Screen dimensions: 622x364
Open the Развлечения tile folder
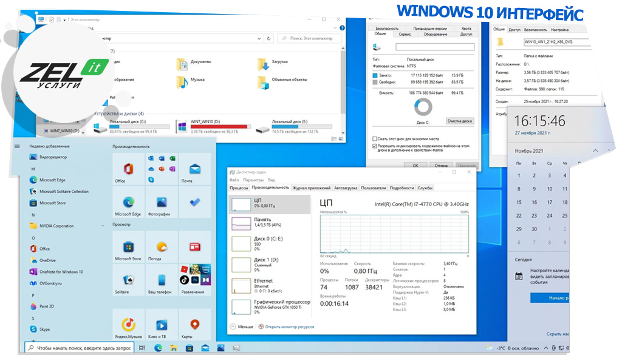point(195,280)
